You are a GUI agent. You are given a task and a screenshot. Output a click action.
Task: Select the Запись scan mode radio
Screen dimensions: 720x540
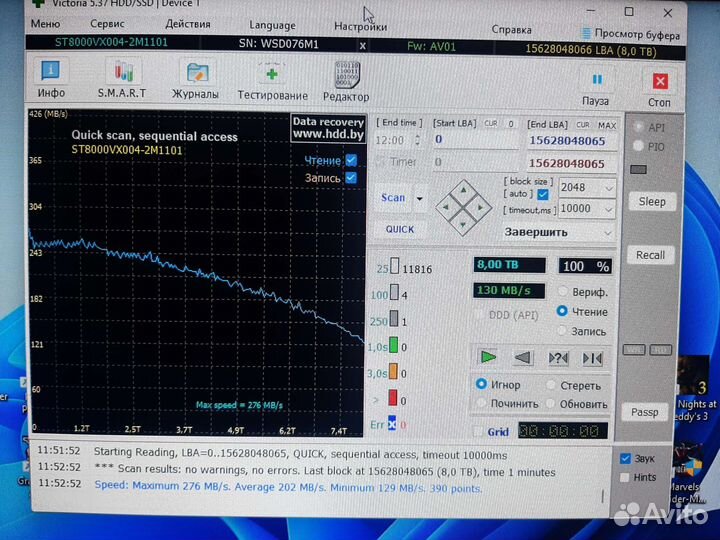[x=562, y=330]
